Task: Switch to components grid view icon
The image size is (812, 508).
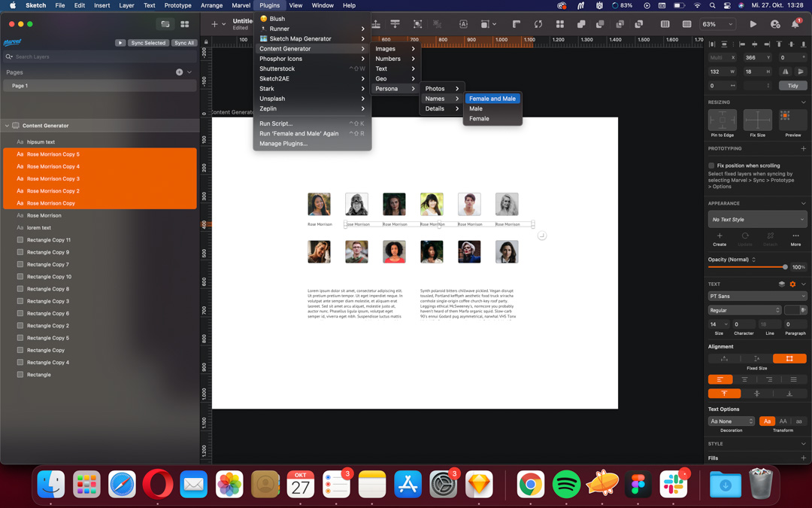Action: pyautogui.click(x=184, y=24)
